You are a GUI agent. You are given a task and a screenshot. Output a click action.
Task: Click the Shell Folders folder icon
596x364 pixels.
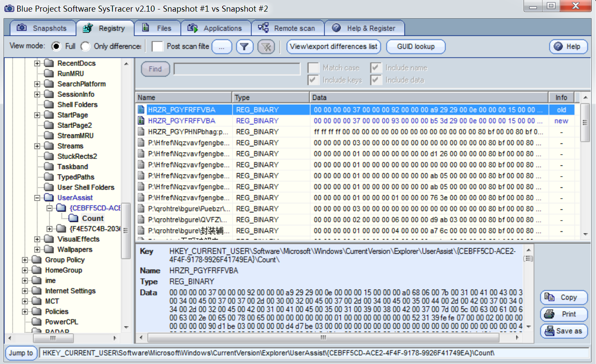[x=49, y=105]
